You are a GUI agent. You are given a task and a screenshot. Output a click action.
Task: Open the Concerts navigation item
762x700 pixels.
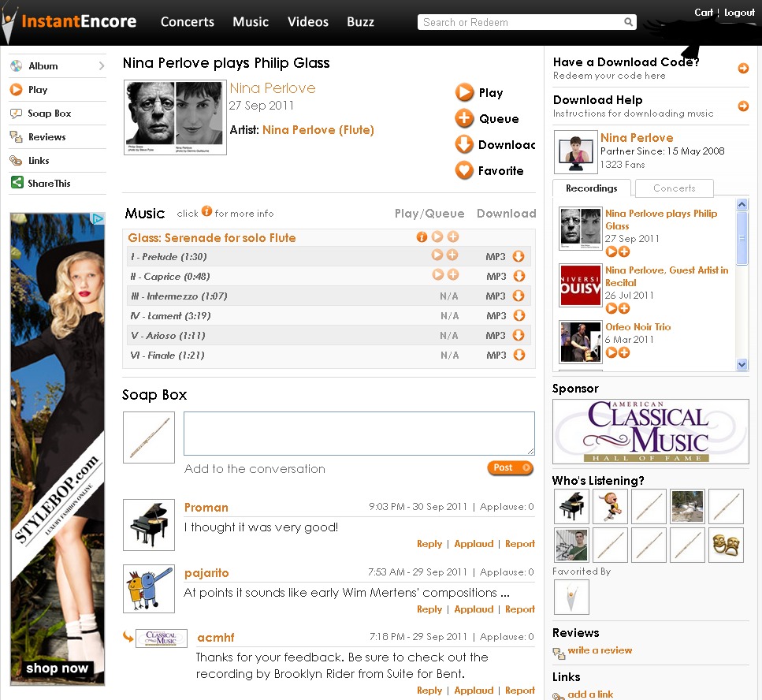[187, 22]
